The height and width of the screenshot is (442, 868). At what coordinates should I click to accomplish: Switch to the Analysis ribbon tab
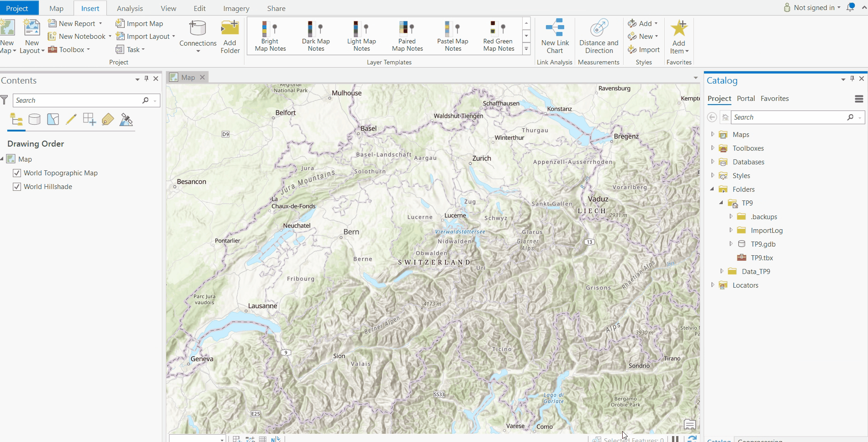(x=130, y=8)
